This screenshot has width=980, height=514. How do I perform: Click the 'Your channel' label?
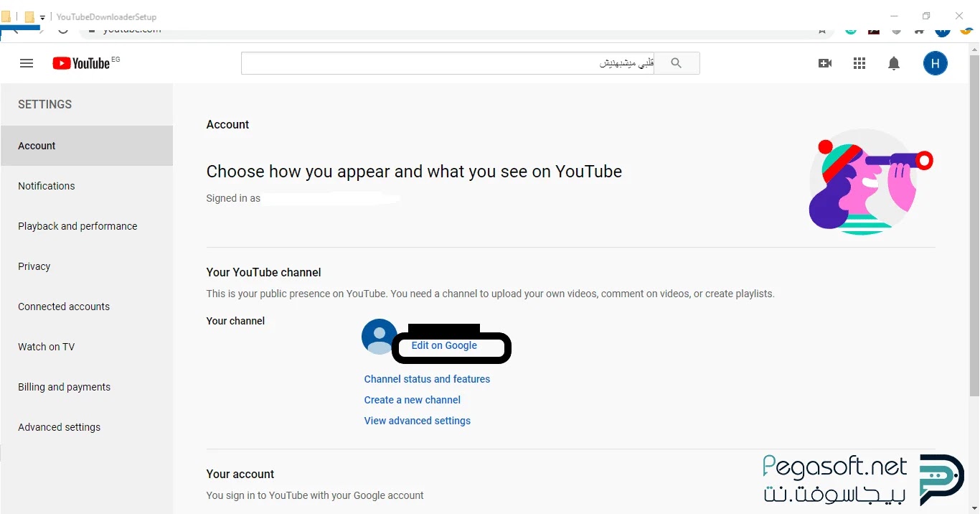pyautogui.click(x=235, y=321)
